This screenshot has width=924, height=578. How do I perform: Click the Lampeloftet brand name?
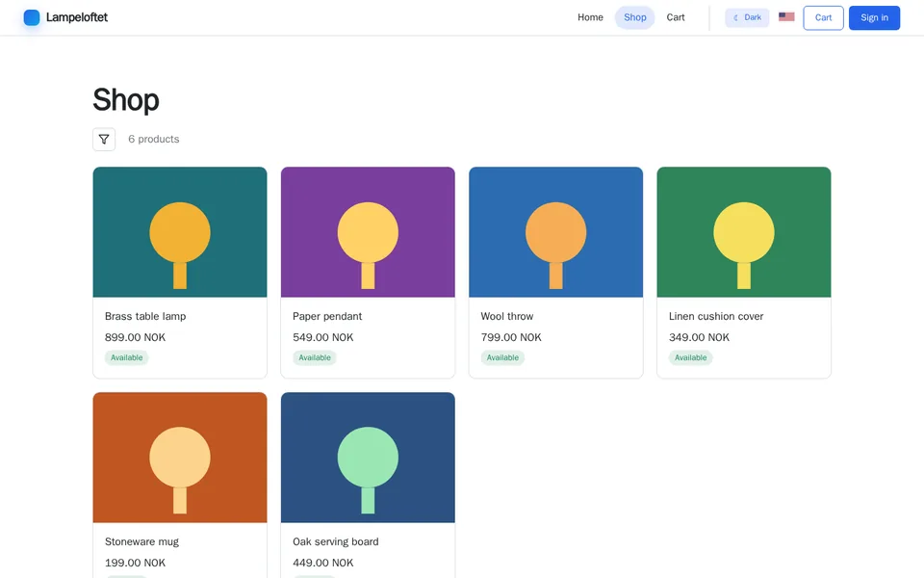coord(77,17)
